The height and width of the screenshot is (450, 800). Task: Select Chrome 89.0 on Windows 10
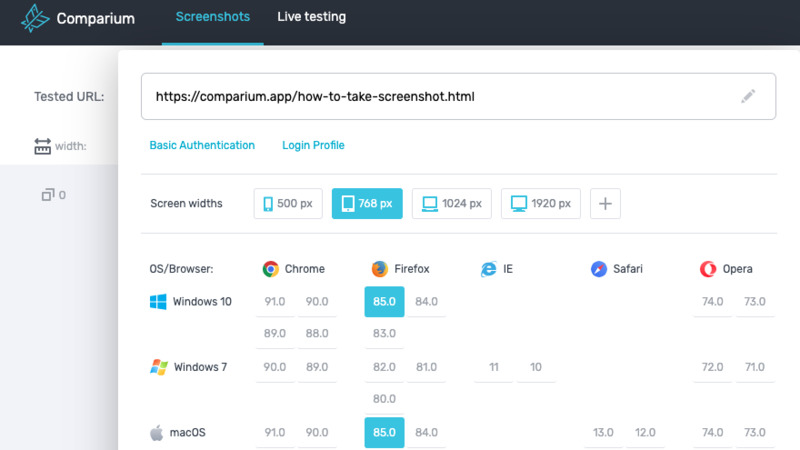(274, 333)
